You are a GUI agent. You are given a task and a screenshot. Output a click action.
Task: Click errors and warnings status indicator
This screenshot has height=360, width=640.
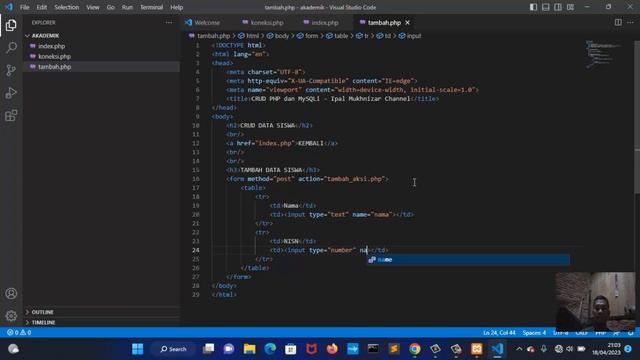click(x=19, y=333)
